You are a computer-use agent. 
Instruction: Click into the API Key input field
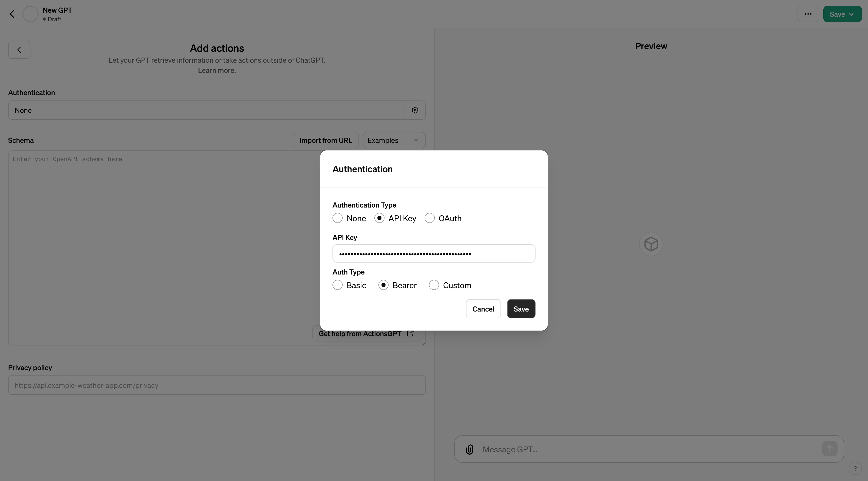(x=434, y=254)
